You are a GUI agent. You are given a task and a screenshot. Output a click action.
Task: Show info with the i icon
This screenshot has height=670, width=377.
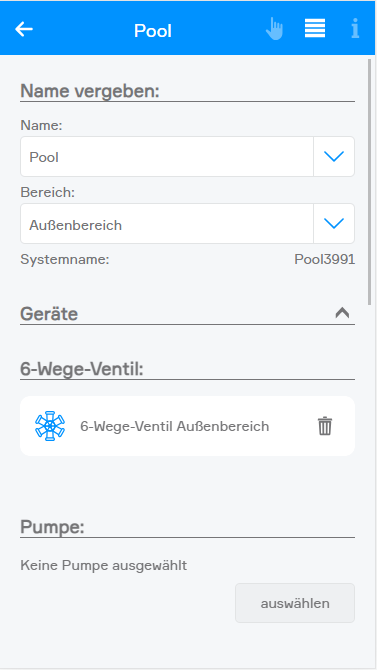tap(355, 29)
